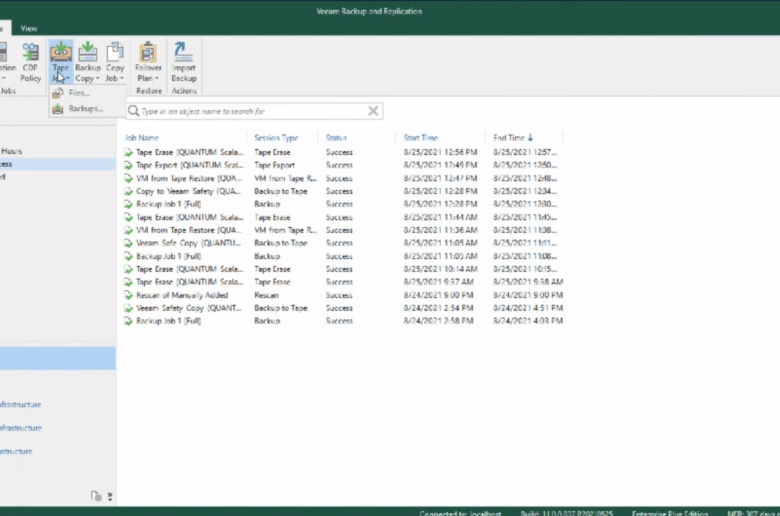Click end time '8/24/2021 4:03 PM'

[x=528, y=321]
